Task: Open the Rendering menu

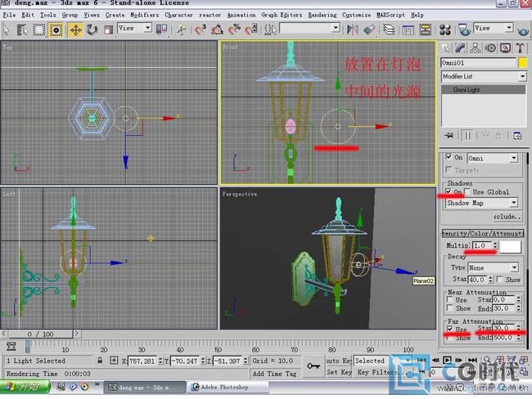Action: click(x=322, y=15)
